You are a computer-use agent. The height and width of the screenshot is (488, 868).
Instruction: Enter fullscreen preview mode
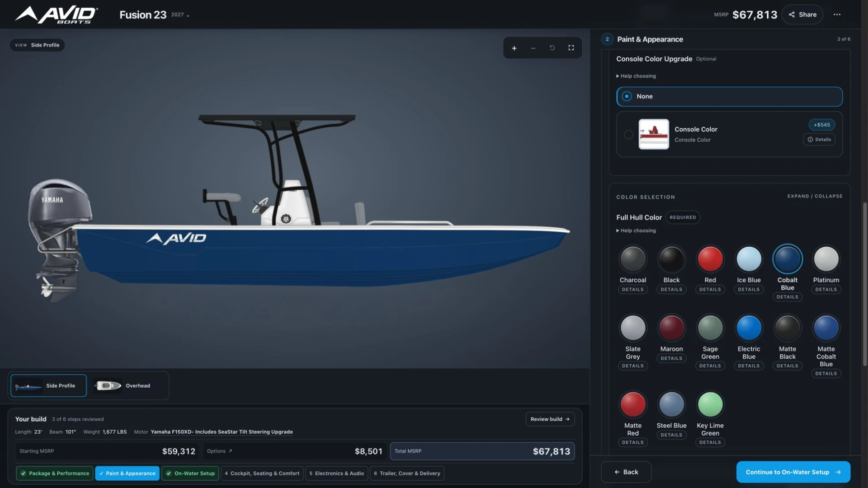(x=571, y=48)
